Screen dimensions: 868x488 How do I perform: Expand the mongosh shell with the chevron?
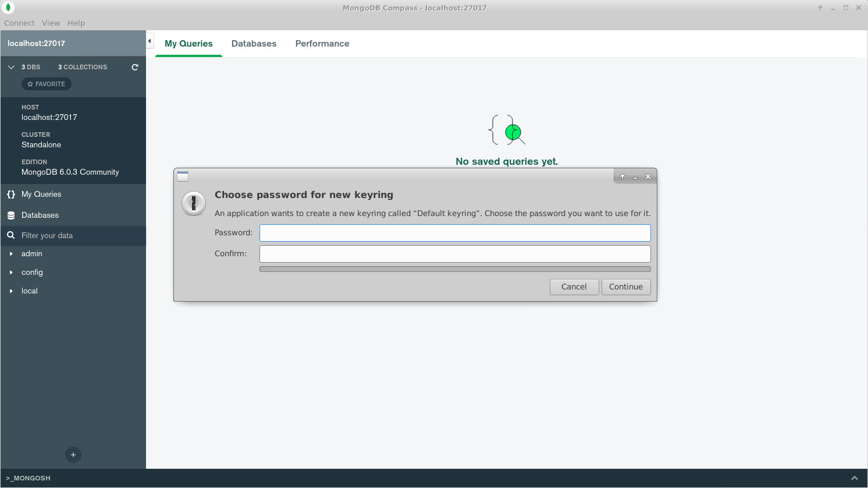click(854, 478)
